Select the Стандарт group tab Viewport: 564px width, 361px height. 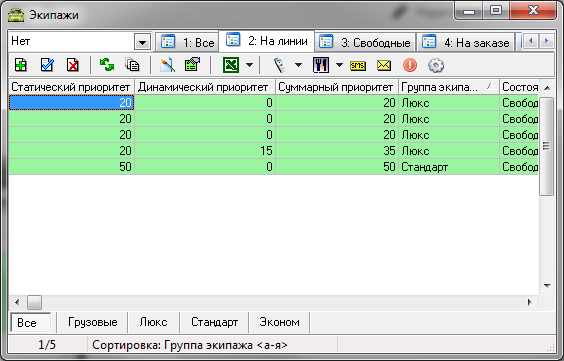click(x=214, y=322)
